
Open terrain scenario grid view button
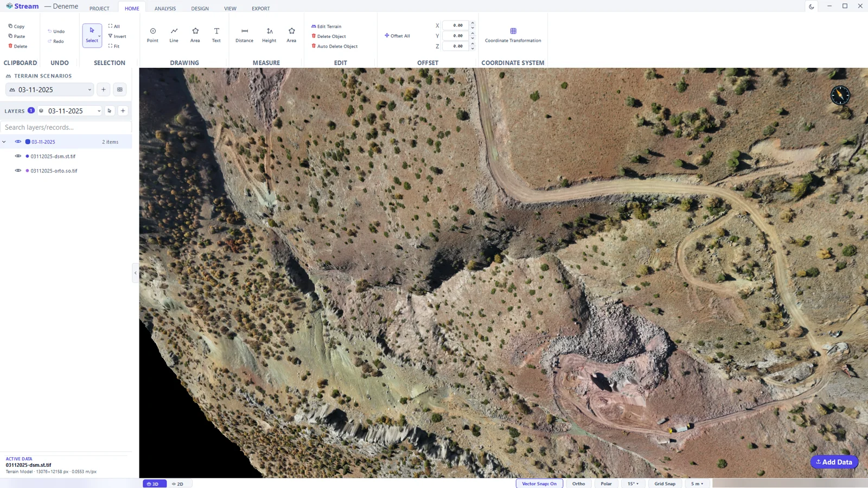[120, 89]
